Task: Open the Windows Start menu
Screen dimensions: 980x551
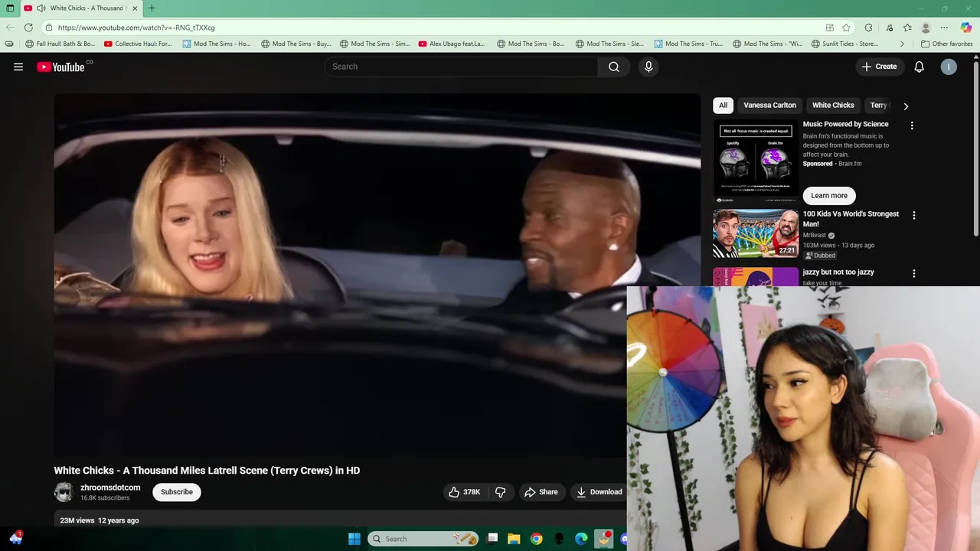Action: 354,539
